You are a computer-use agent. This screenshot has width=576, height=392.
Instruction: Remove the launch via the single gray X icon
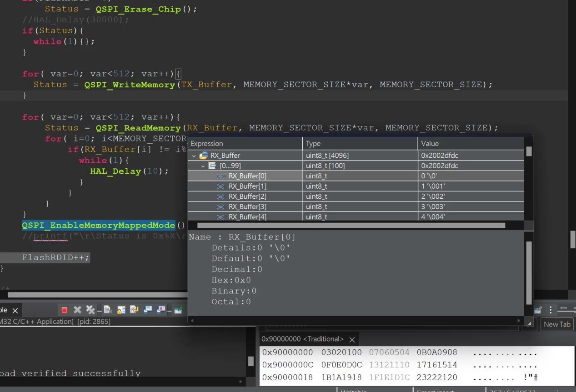click(77, 310)
